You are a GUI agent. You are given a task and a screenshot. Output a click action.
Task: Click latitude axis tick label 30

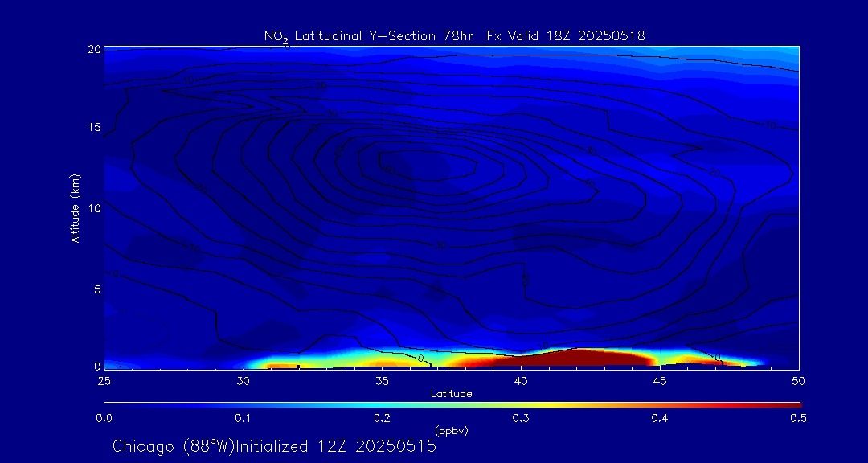(x=243, y=380)
